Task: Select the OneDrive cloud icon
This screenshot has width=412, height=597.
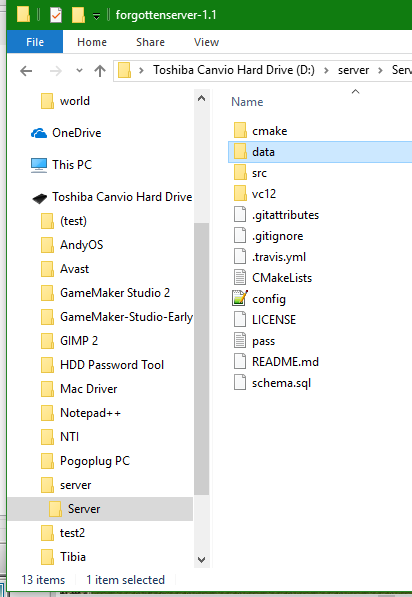Action: pyautogui.click(x=39, y=133)
